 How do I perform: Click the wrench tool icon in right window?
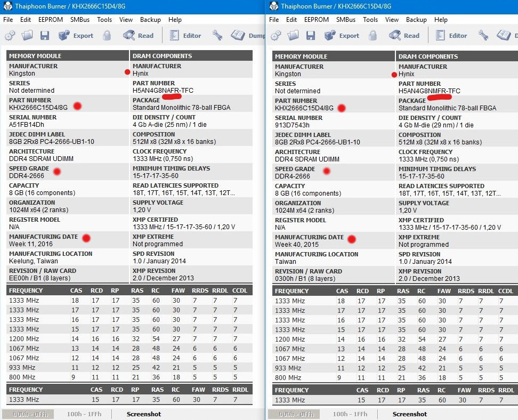(x=483, y=35)
